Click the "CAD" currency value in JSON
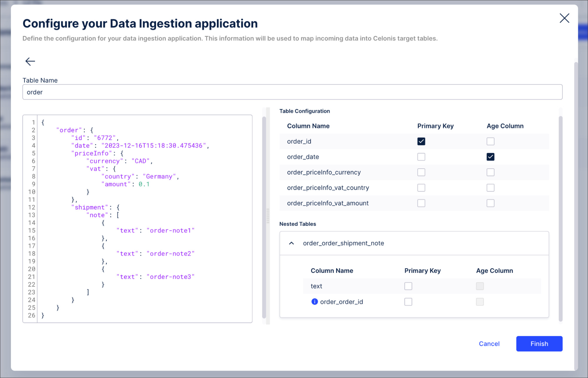The image size is (588, 378). click(140, 161)
